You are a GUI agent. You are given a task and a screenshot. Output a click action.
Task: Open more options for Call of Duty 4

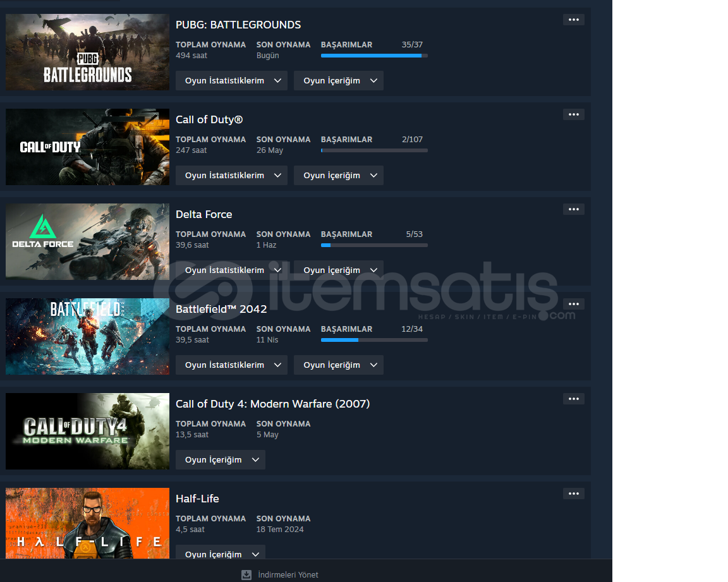click(x=573, y=399)
